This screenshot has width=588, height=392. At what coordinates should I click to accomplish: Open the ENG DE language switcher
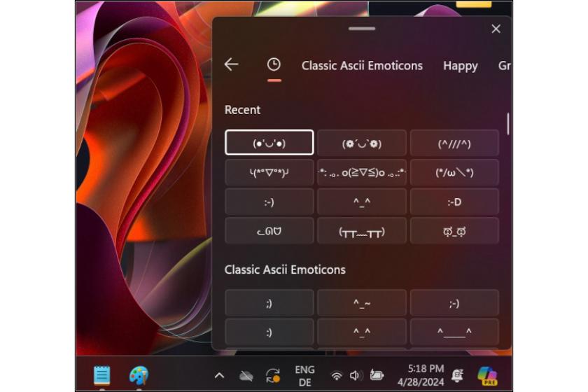(304, 376)
